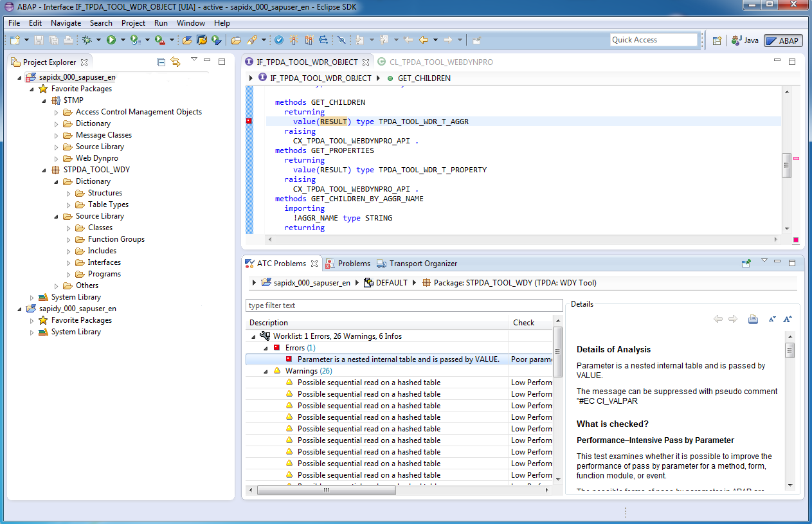Maximize the ATC Problems view

coord(792,263)
